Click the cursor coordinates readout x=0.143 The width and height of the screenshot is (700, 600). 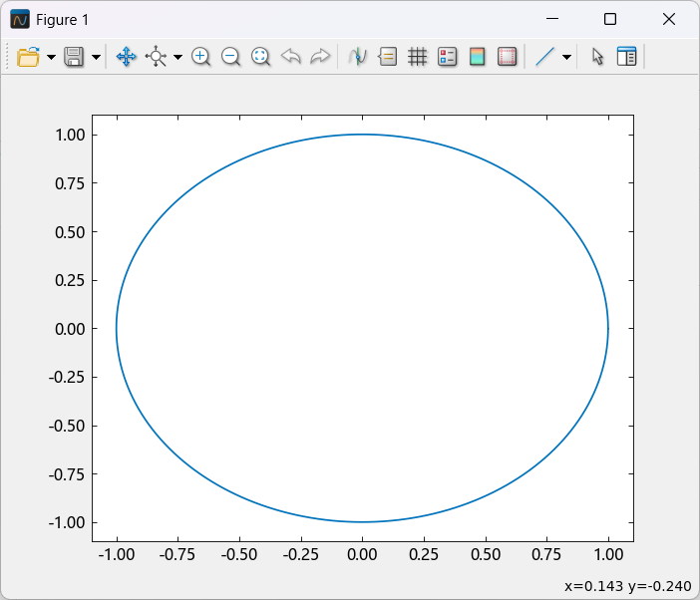tap(593, 586)
